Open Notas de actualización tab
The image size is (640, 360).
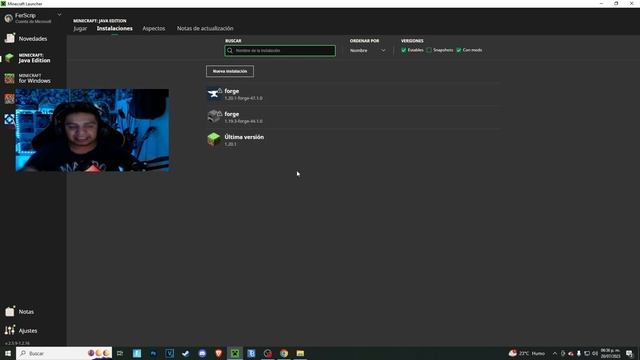click(205, 29)
